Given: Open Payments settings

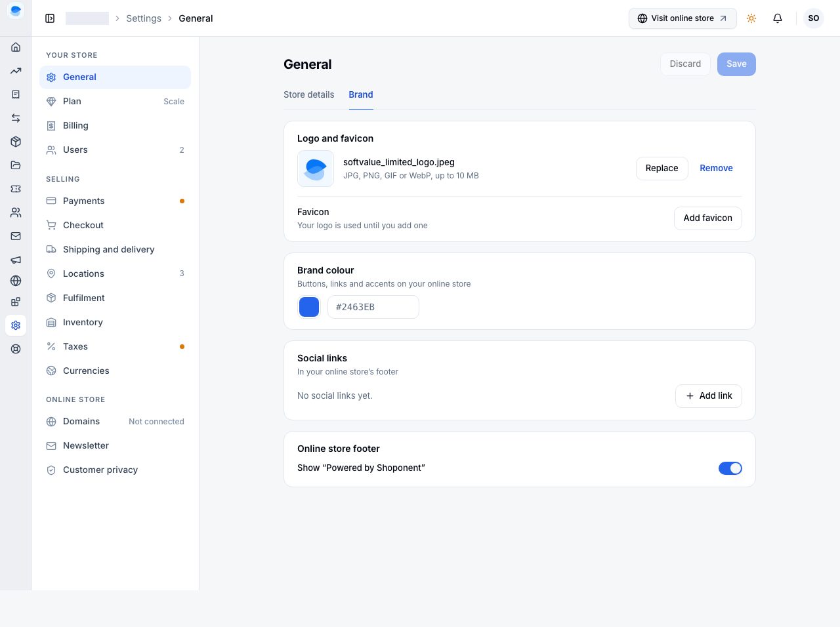Looking at the screenshot, I should [115, 201].
